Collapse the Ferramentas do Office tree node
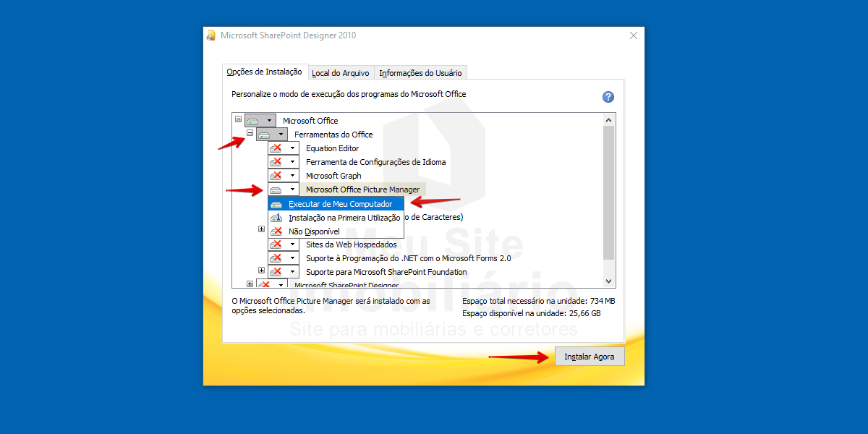 250,133
